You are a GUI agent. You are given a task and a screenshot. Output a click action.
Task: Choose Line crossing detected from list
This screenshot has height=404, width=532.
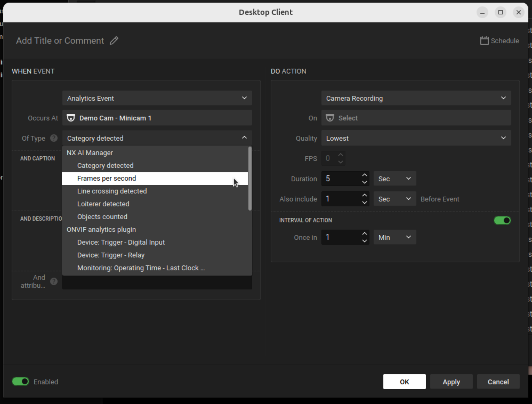[112, 191]
